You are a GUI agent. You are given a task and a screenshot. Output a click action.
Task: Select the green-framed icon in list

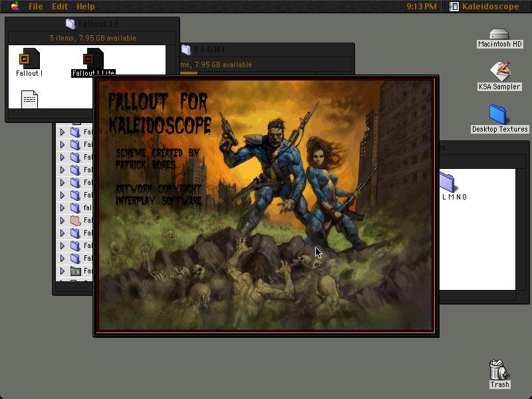[x=75, y=271]
